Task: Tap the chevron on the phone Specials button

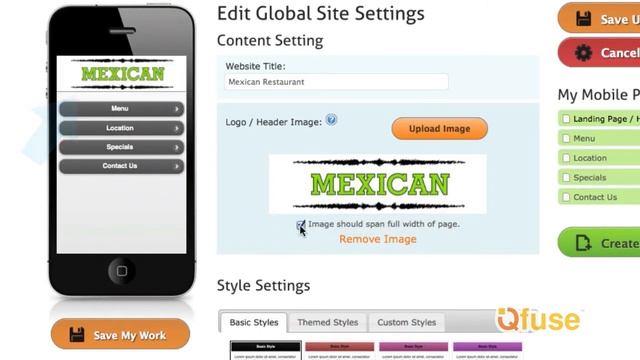Action: (x=177, y=147)
